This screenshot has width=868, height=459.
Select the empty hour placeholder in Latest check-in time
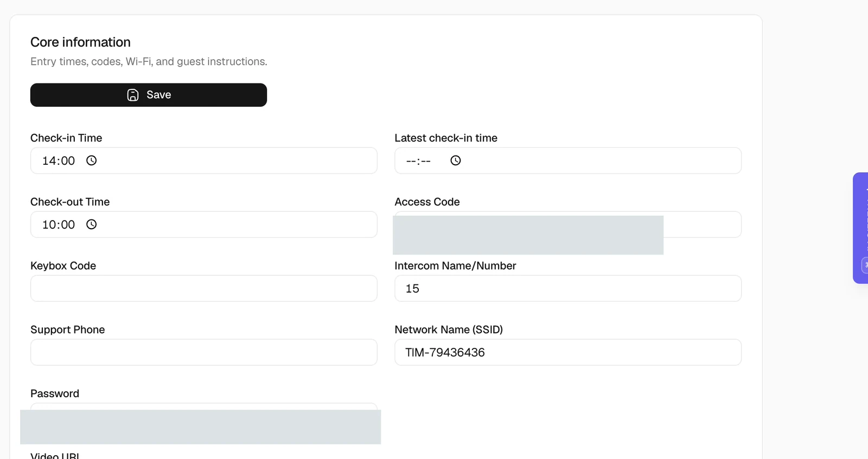pos(411,161)
